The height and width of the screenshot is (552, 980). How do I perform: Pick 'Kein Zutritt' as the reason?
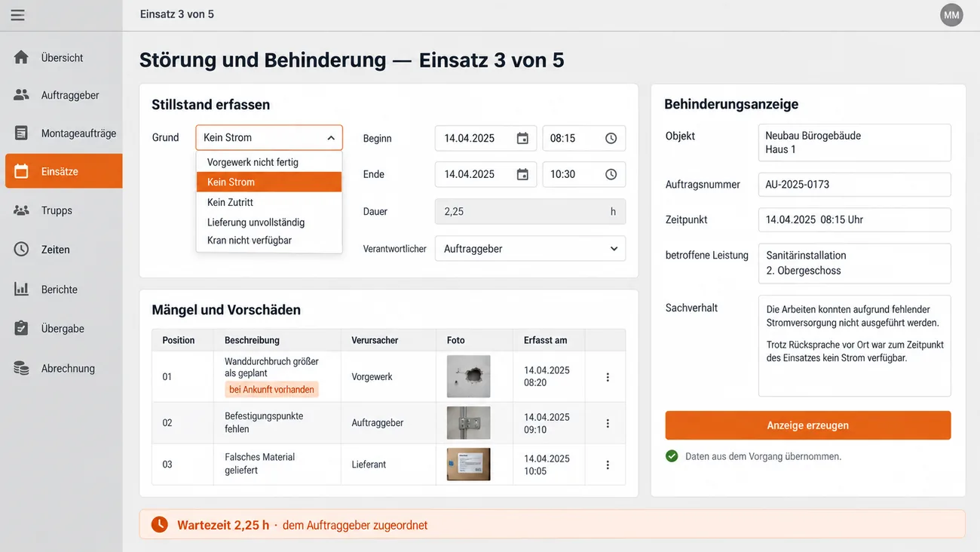point(269,202)
